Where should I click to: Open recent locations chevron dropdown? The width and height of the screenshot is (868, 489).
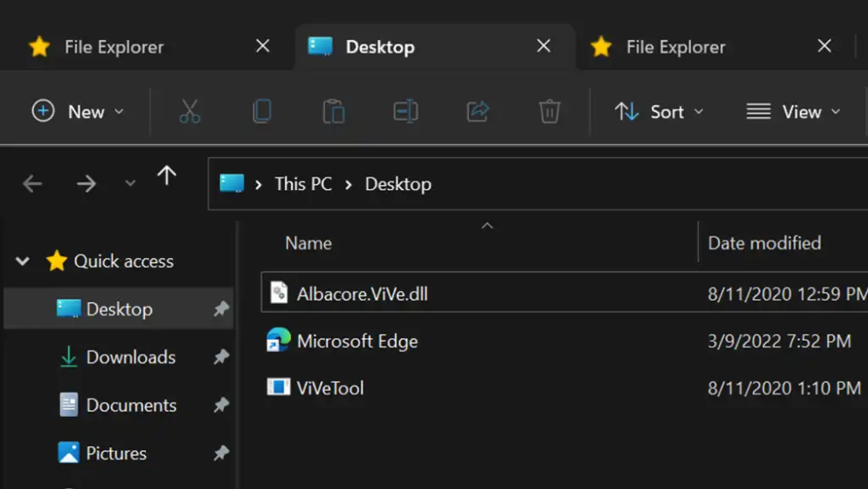[130, 183]
